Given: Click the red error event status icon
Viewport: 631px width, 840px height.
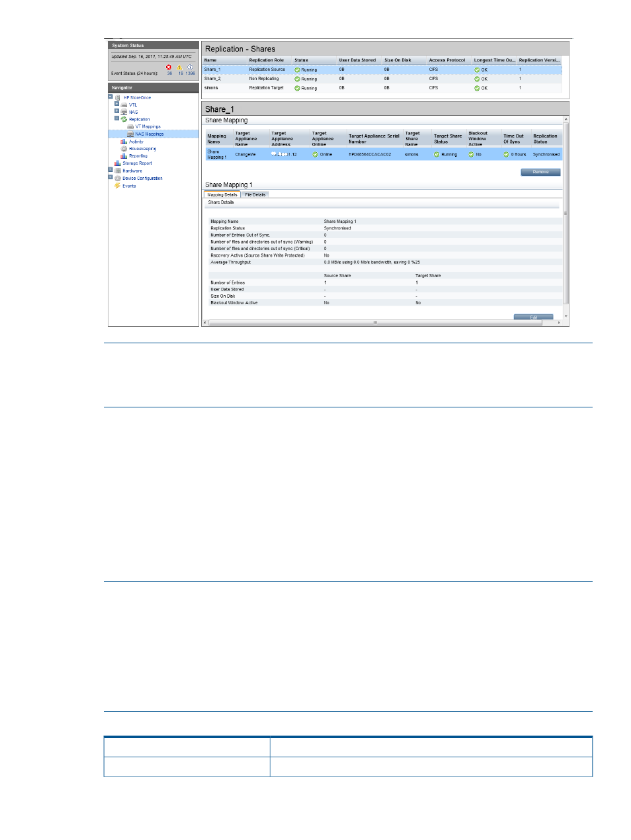Looking at the screenshot, I should pos(169,67).
